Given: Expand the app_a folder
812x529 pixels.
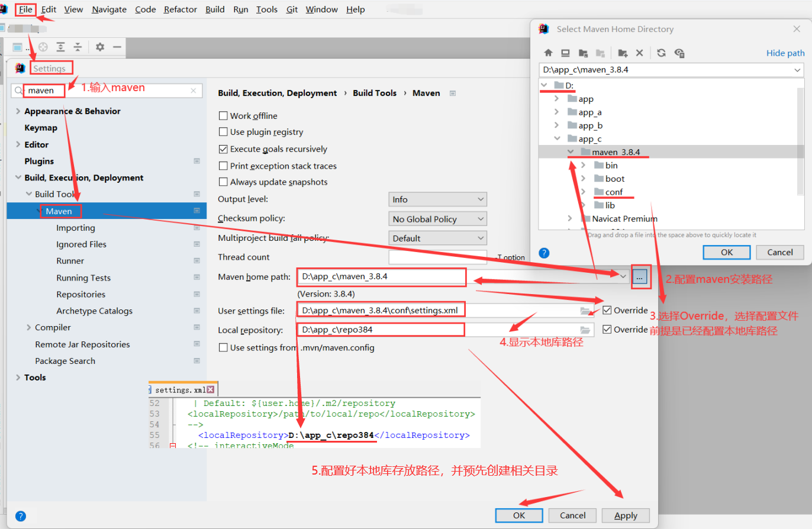Looking at the screenshot, I should point(557,112).
